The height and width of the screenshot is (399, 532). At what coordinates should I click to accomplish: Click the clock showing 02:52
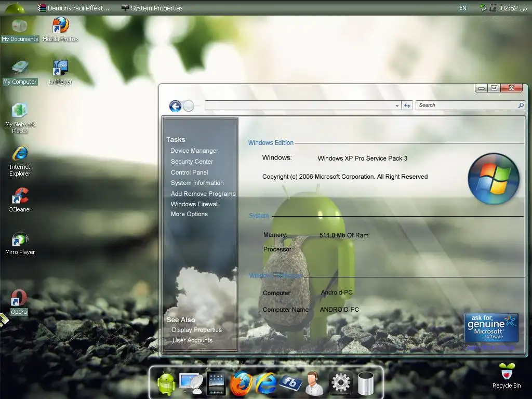click(x=514, y=8)
